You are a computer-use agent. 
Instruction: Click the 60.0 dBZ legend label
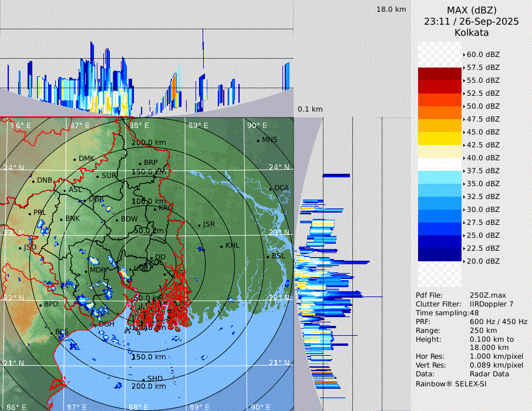[x=483, y=54]
